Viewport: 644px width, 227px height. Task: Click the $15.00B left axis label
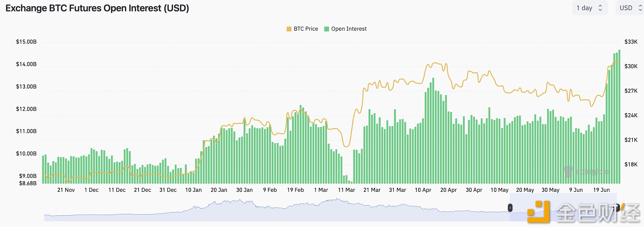[x=26, y=42]
